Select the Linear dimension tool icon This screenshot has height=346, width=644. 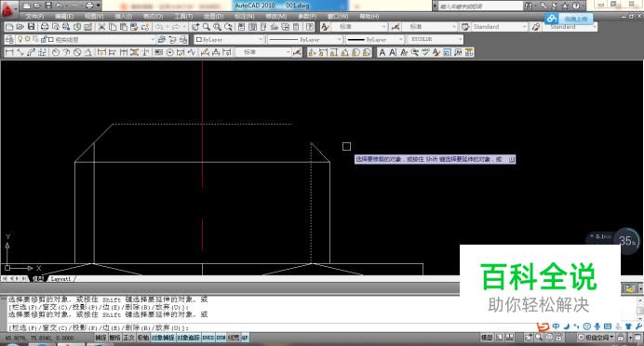tap(9, 52)
